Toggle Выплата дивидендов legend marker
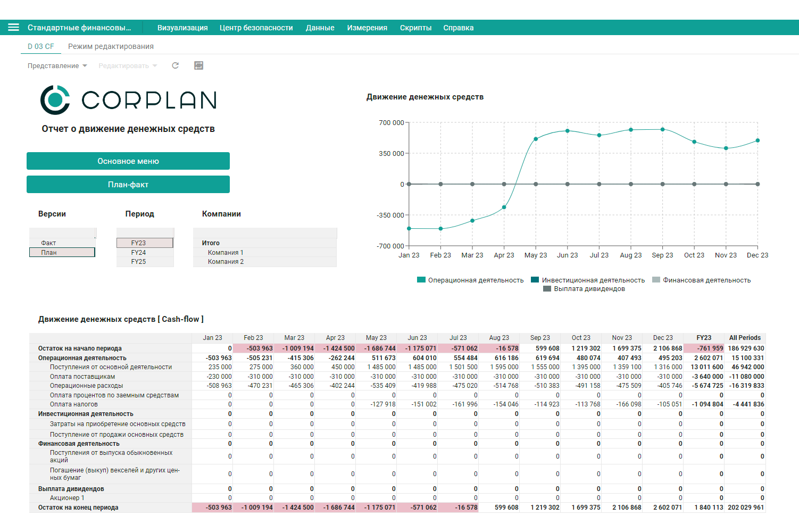799x532 pixels. coord(547,289)
